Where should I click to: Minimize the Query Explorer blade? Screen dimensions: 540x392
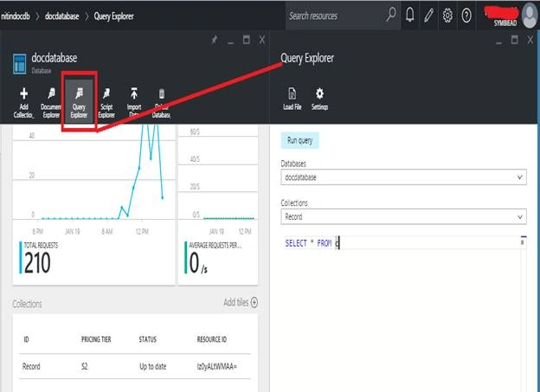[498, 42]
